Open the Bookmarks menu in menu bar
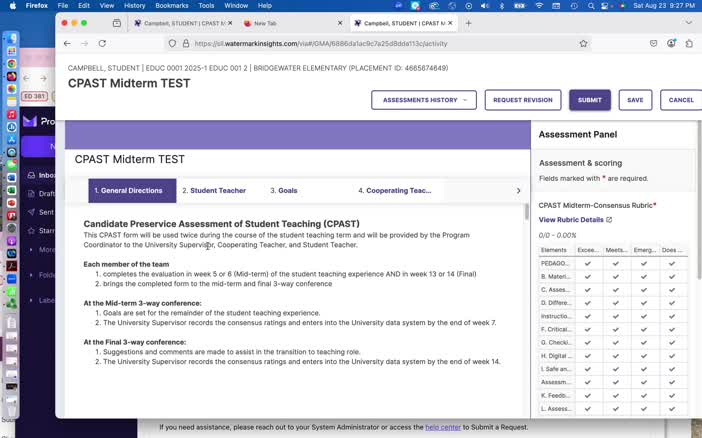Image resolution: width=702 pixels, height=438 pixels. click(x=171, y=6)
